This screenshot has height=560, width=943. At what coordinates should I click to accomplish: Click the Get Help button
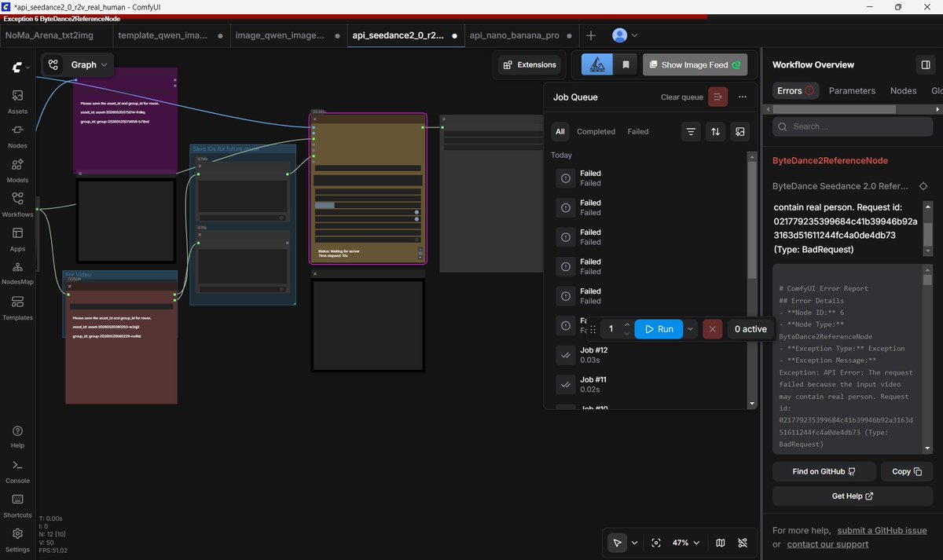[x=853, y=496]
